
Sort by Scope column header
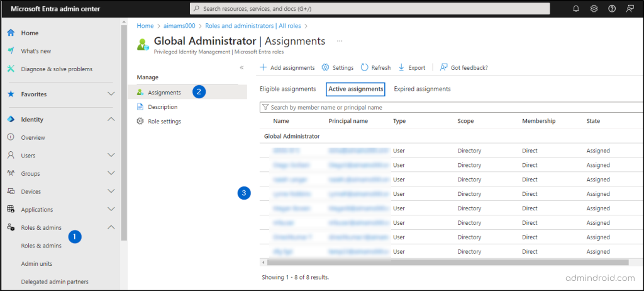466,121
